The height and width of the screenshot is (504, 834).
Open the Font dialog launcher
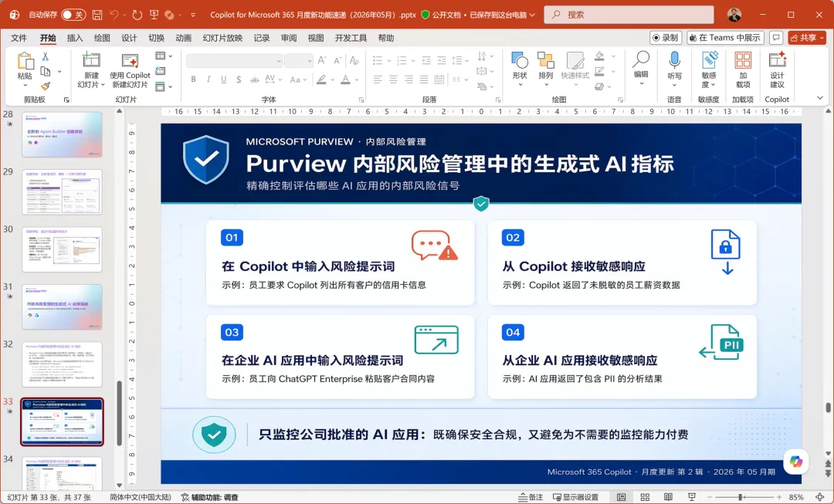(x=361, y=100)
